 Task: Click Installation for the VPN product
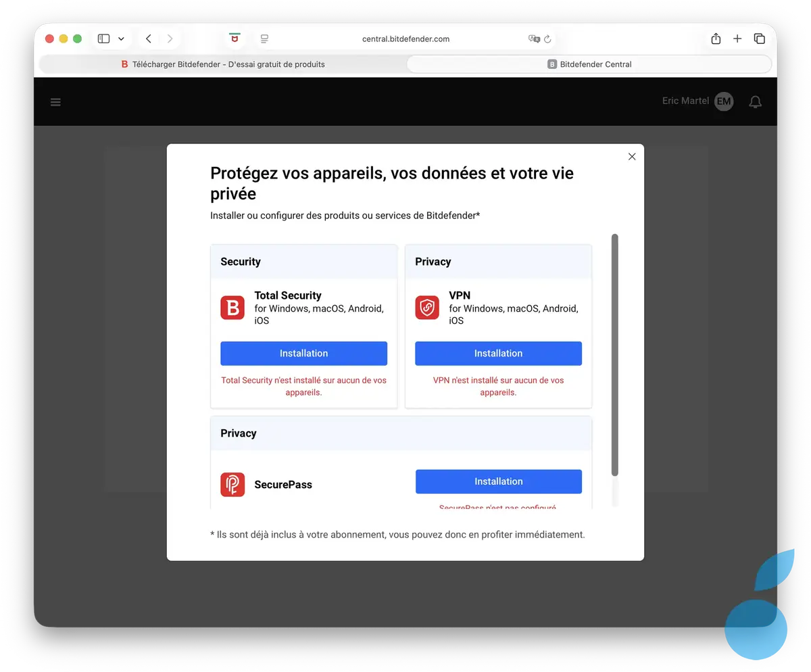click(x=498, y=353)
